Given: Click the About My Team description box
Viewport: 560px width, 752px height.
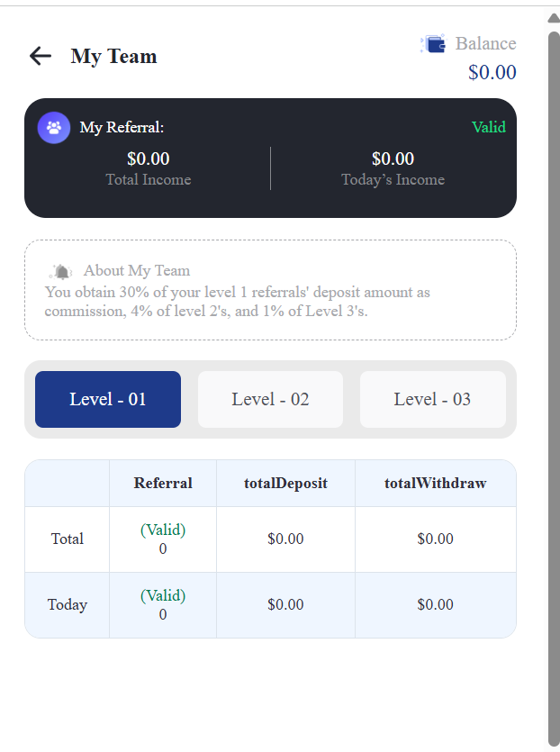Looking at the screenshot, I should [x=270, y=290].
